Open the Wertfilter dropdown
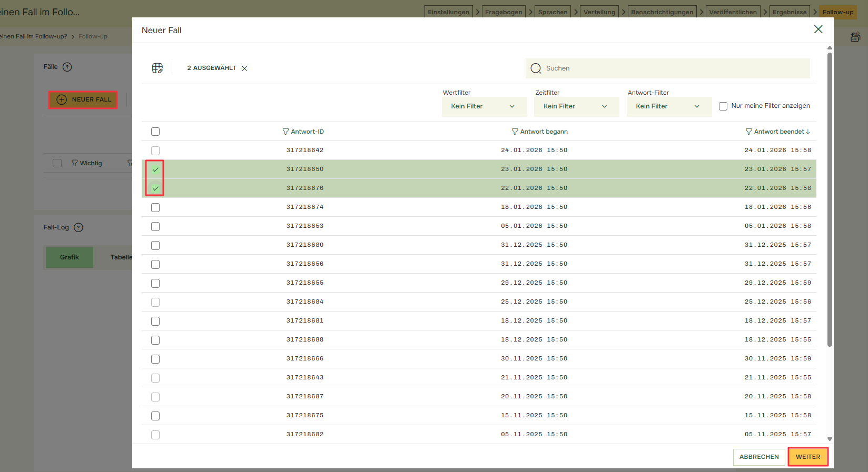 click(x=484, y=106)
